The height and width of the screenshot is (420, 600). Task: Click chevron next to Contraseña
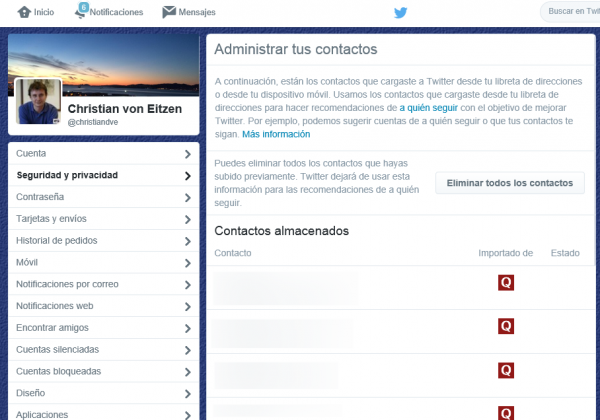pyautogui.click(x=188, y=198)
